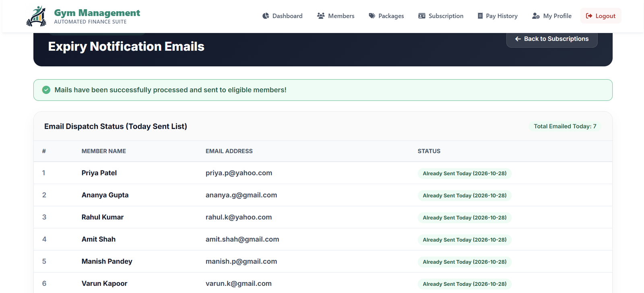
Task: Click the STATUS column header
Action: click(x=429, y=151)
